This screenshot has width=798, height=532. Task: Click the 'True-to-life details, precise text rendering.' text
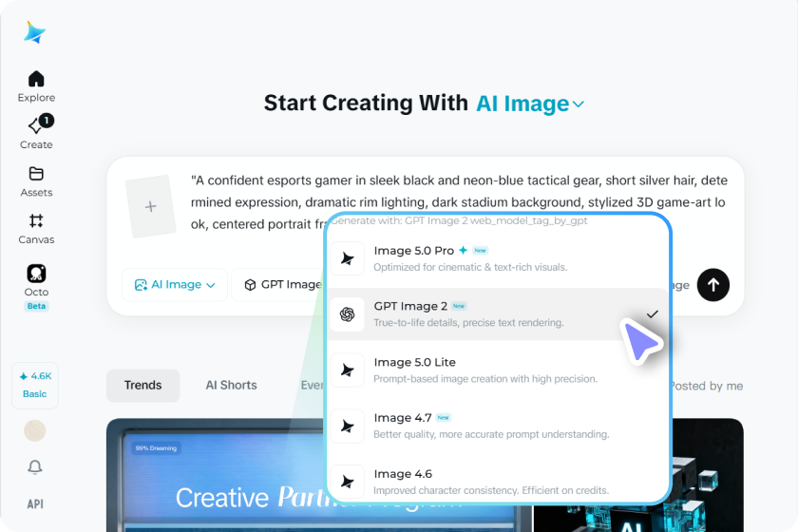468,323
